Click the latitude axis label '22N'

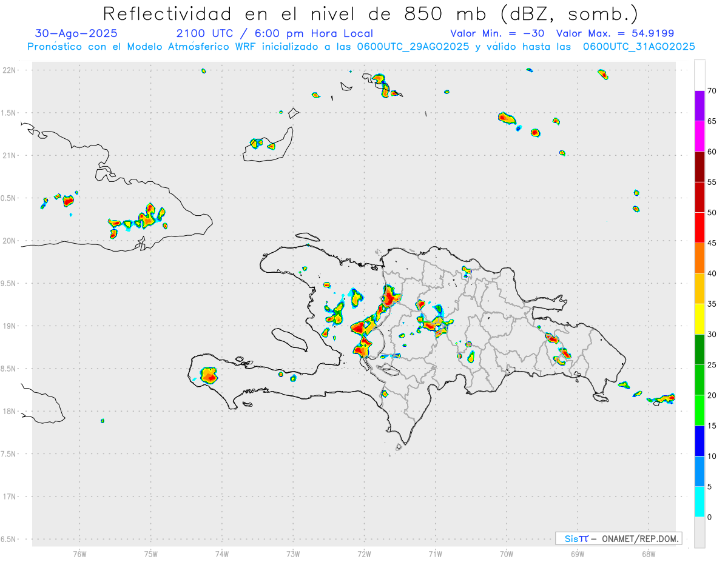(x=9, y=70)
